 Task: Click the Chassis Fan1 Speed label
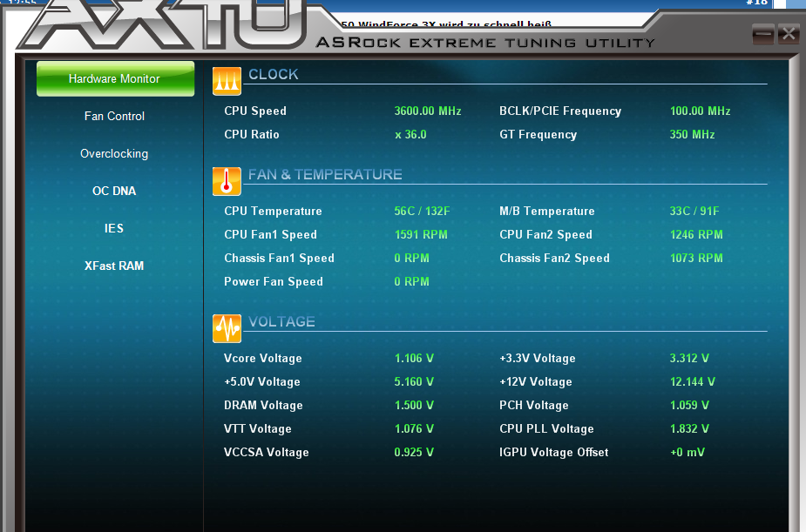[279, 259]
